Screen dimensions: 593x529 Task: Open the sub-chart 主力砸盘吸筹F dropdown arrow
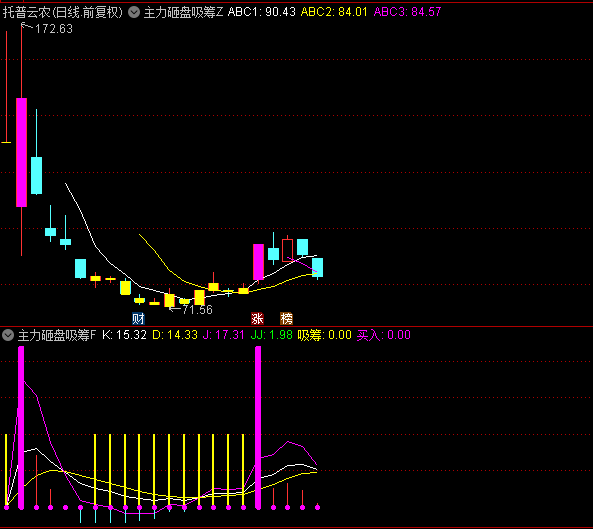click(8, 335)
